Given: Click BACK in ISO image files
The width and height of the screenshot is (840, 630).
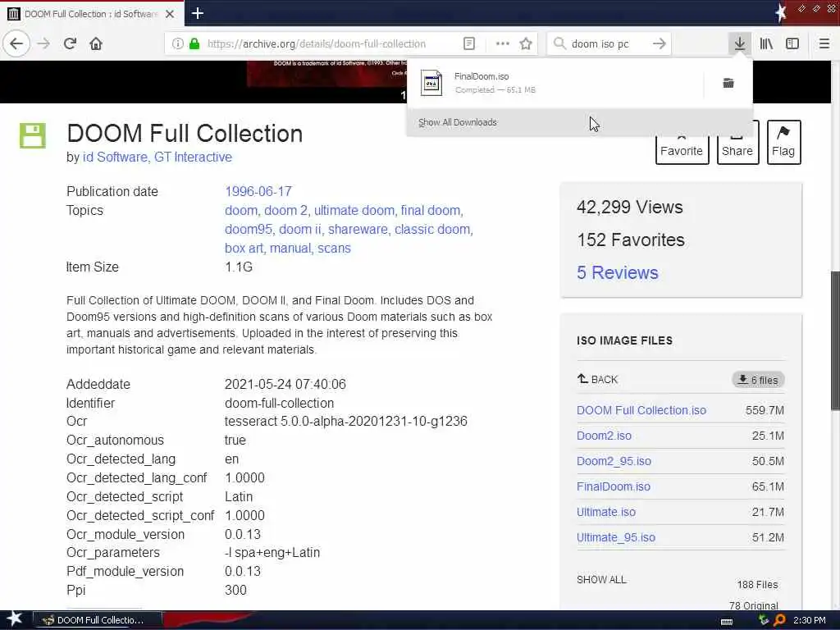Looking at the screenshot, I should coord(597,379).
